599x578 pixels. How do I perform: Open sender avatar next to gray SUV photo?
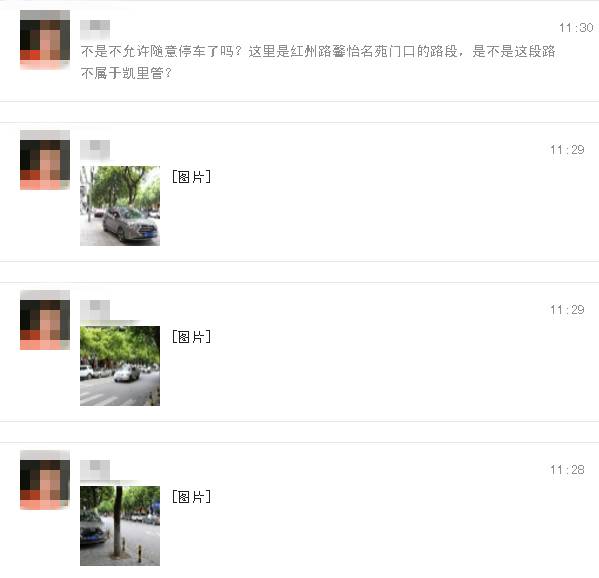click(x=45, y=160)
